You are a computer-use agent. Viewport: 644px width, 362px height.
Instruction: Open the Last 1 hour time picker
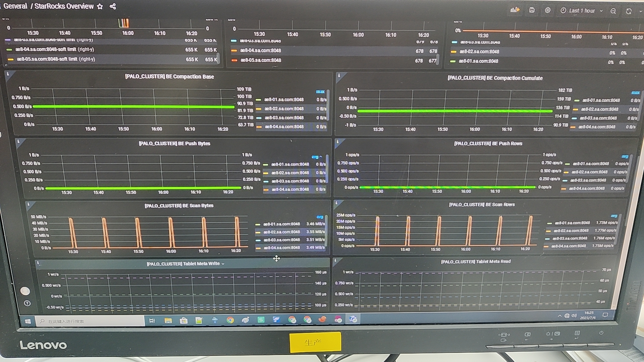tap(582, 11)
